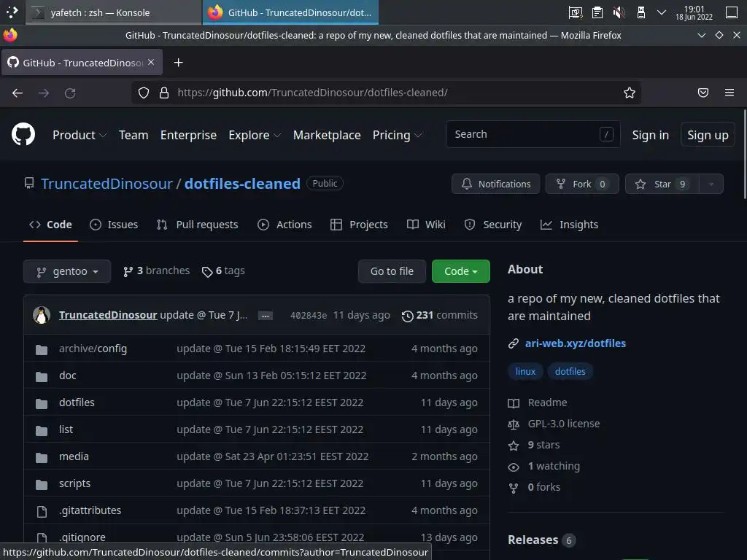Click the .gitattributes file icon
The width and height of the screenshot is (747, 560).
42,511
